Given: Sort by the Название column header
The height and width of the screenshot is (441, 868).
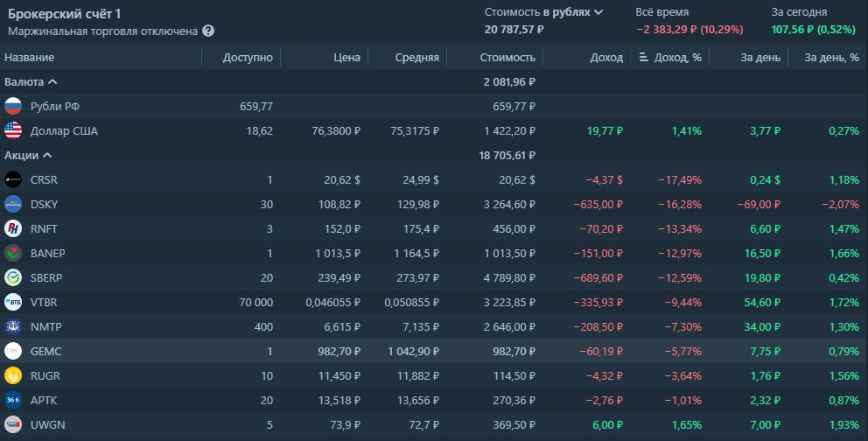Looking at the screenshot, I should 30,58.
